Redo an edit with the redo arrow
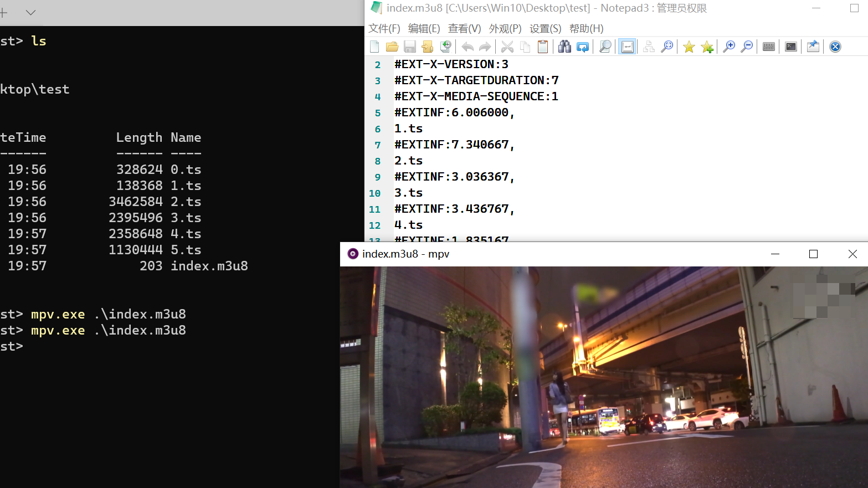868x488 pixels. (x=485, y=47)
